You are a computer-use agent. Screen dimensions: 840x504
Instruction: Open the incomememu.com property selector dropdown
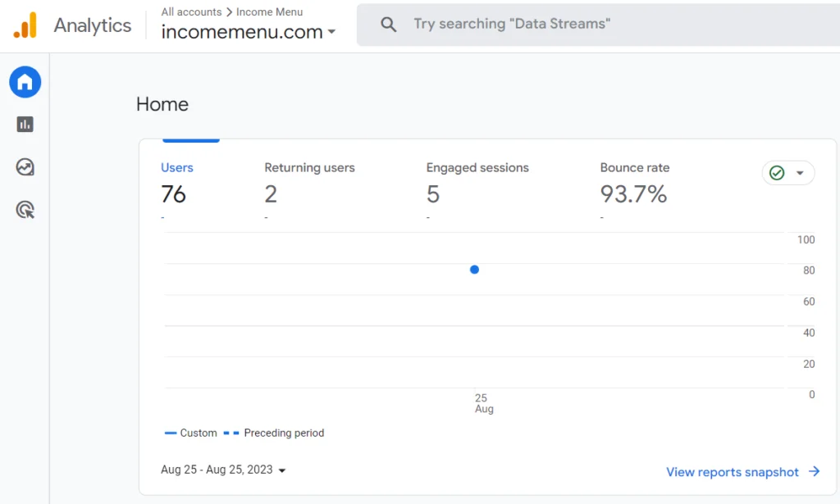coord(249,32)
